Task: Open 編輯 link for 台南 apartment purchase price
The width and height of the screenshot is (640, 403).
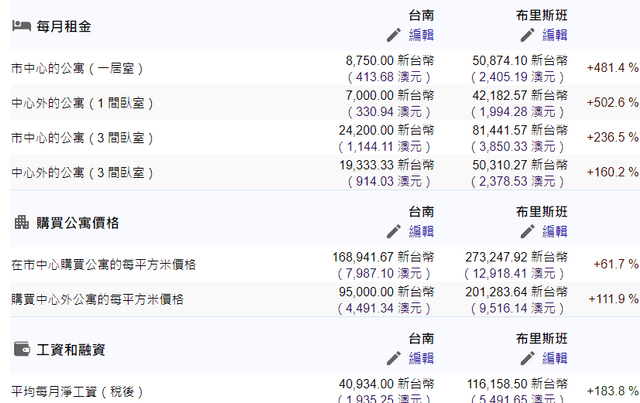Action: point(421,232)
